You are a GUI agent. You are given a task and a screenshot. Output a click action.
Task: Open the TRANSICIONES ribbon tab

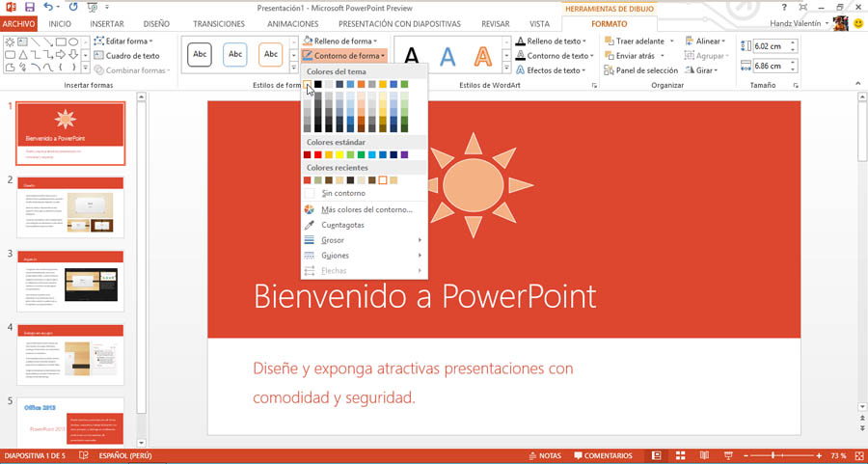[218, 23]
